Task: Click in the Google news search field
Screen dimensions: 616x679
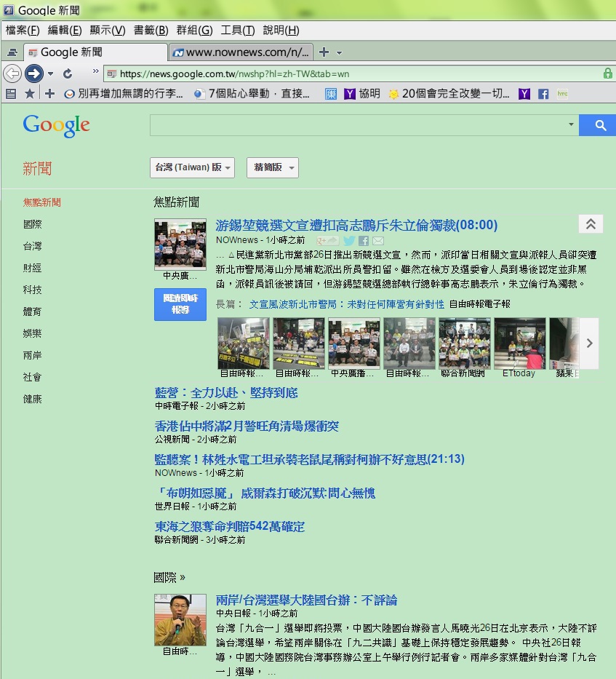Action: 360,125
